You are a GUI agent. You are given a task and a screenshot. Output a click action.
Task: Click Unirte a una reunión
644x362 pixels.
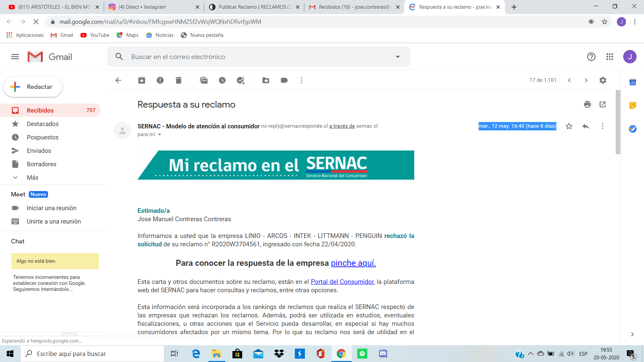54,221
